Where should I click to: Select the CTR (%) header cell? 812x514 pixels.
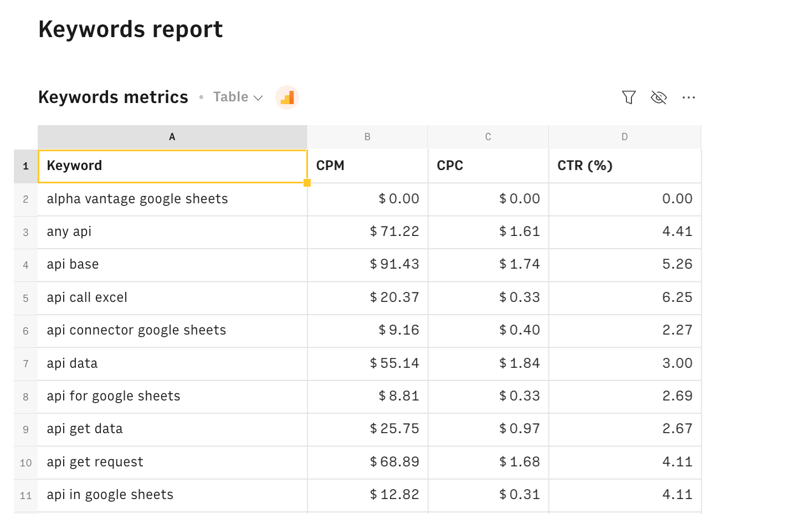tap(624, 166)
